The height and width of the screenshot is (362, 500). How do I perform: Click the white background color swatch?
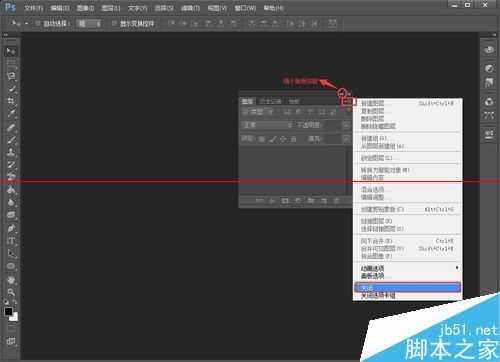pyautogui.click(x=15, y=318)
